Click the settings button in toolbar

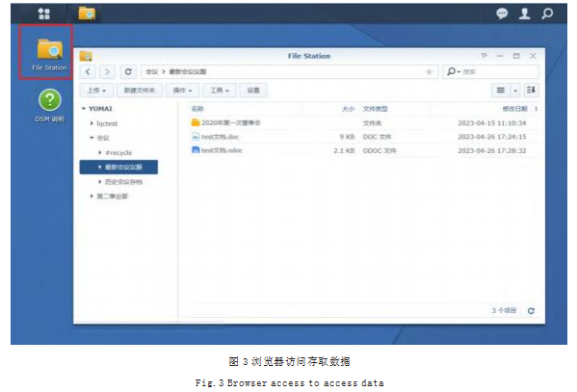[x=253, y=91]
